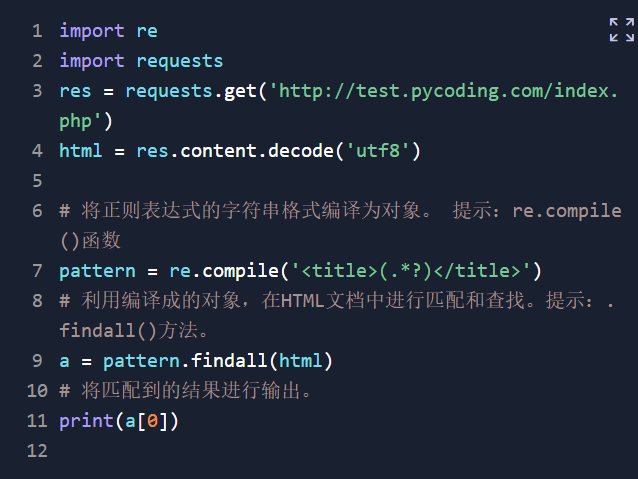Image resolution: width=638 pixels, height=479 pixels.
Task: Click inside the URL string 'http://test.pycoding.com/index.'
Action: tap(444, 91)
